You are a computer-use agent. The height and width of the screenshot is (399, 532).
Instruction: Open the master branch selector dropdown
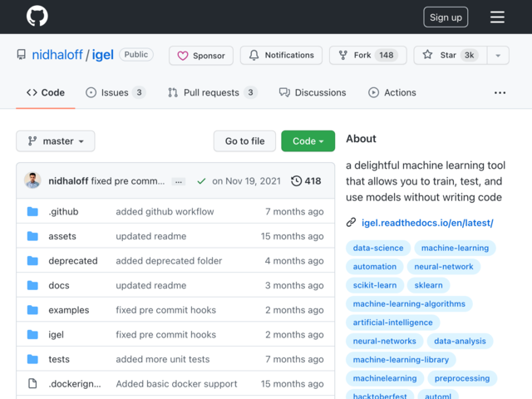tap(56, 141)
